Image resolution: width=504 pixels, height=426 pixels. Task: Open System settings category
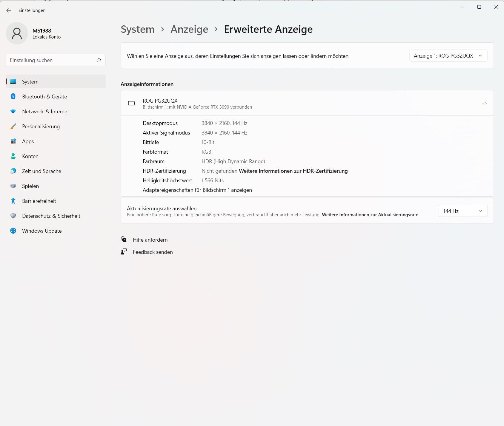click(x=56, y=81)
